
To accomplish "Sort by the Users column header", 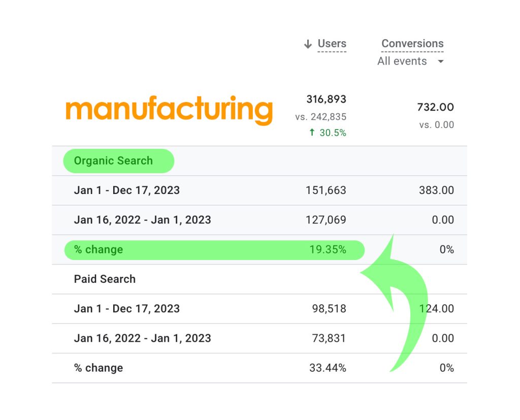I will (332, 44).
